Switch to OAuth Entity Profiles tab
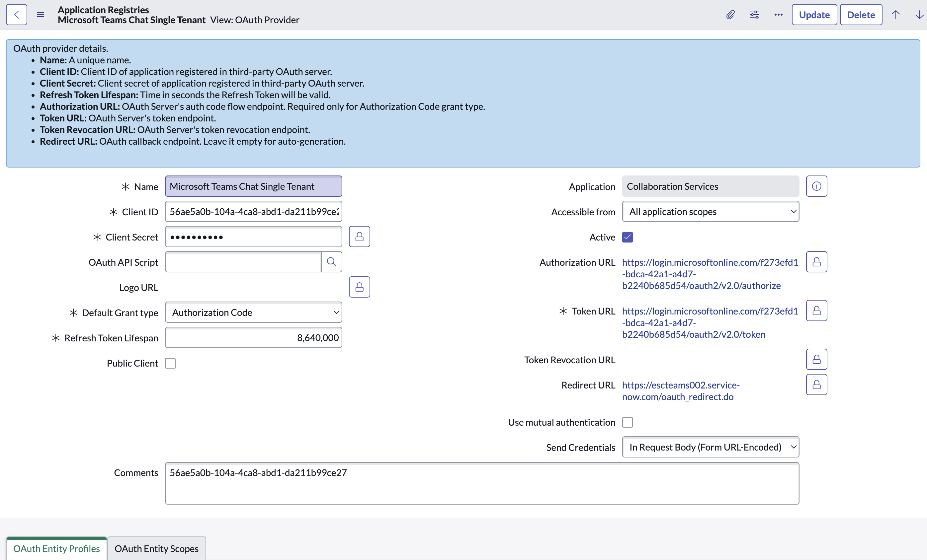This screenshot has height=560, width=927. (56, 549)
